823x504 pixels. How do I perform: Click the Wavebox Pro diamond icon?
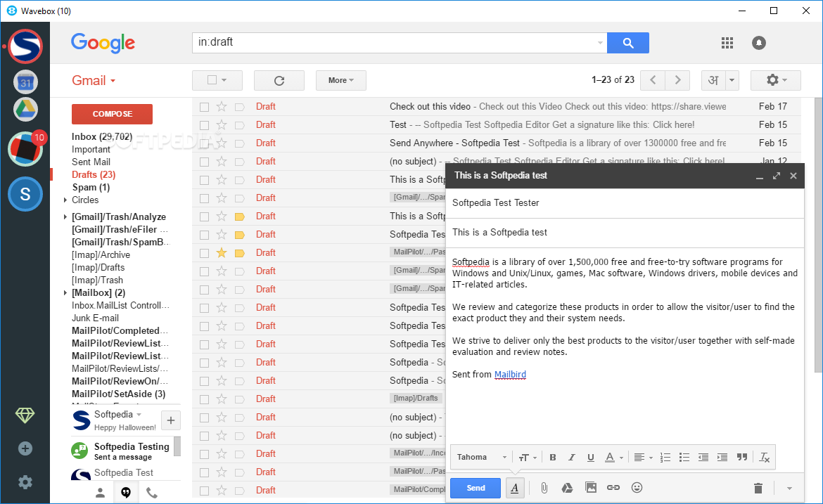(x=25, y=415)
